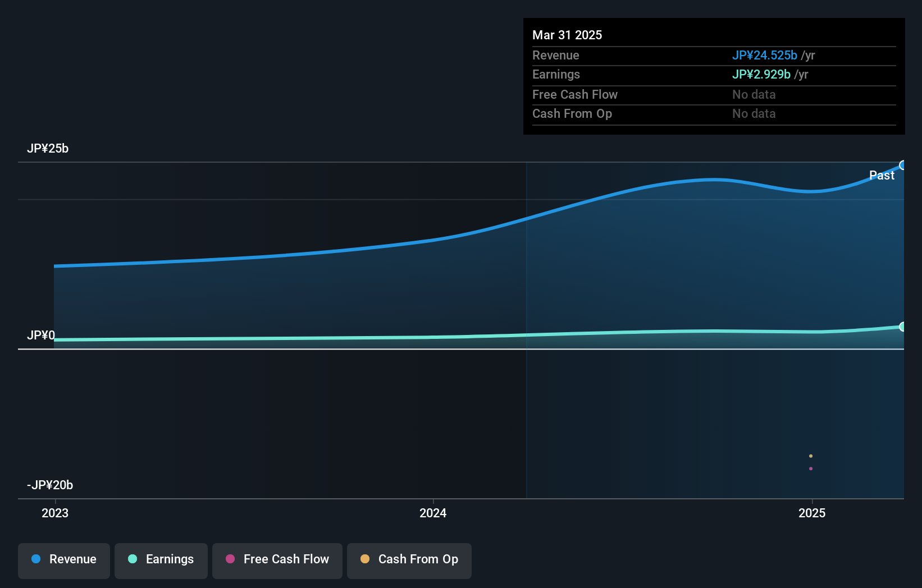This screenshot has height=588, width=922.
Task: Click the JP¥24.525b revenue value
Action: pos(765,55)
